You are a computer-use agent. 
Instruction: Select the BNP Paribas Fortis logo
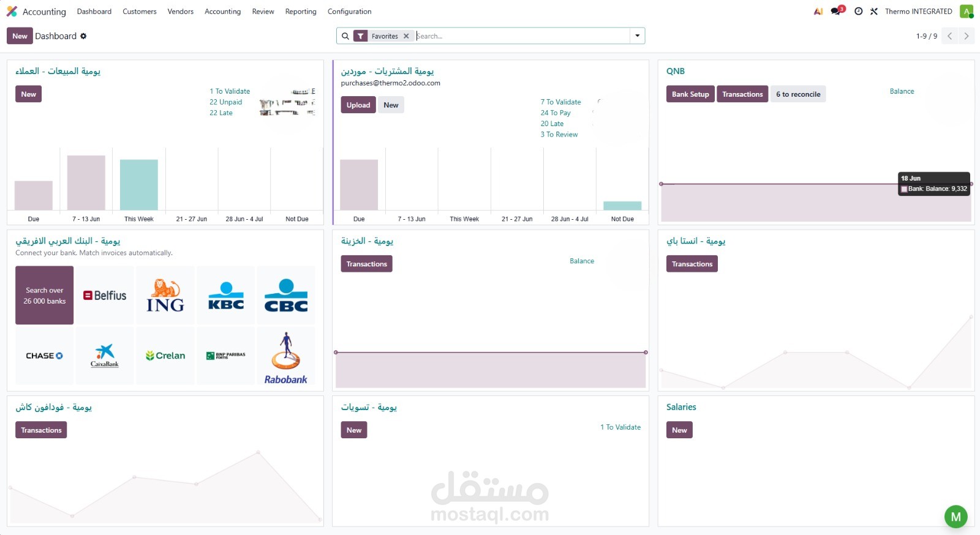[226, 356]
